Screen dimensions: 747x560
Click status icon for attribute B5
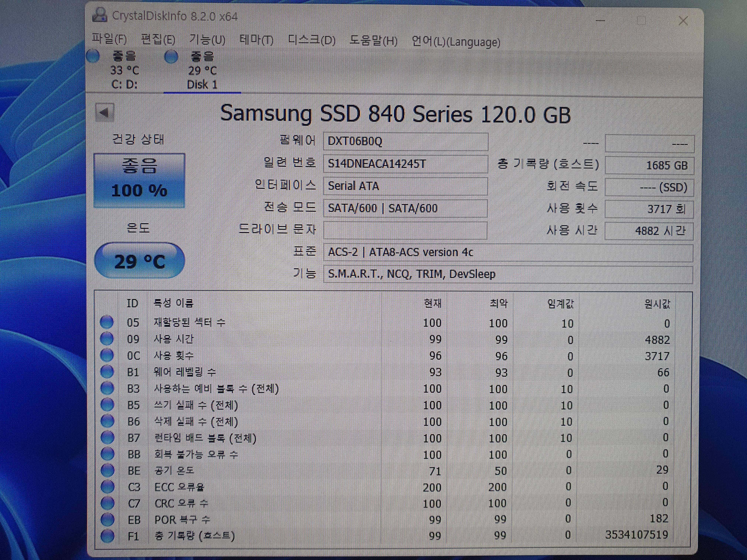tap(107, 404)
